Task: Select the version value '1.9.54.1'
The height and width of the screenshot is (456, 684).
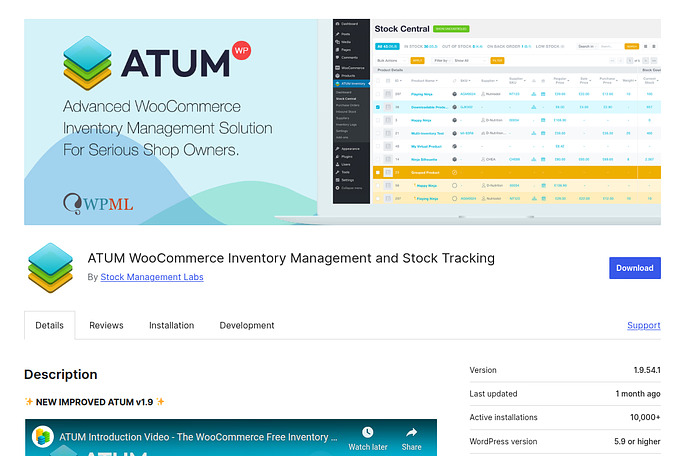Action: (647, 370)
